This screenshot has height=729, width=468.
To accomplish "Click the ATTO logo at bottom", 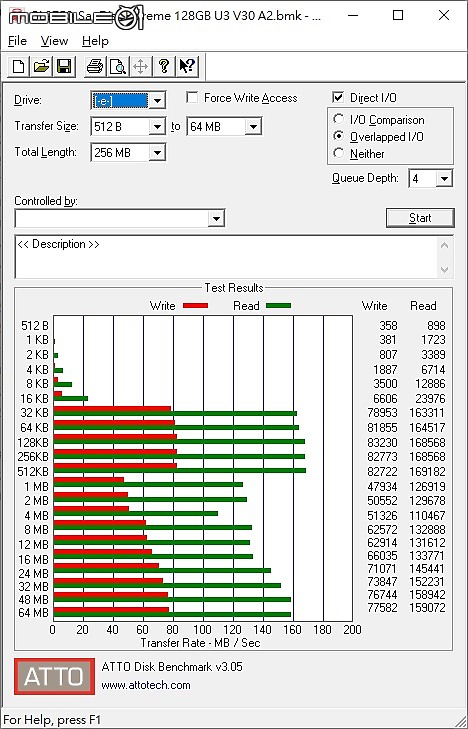I will [54, 676].
